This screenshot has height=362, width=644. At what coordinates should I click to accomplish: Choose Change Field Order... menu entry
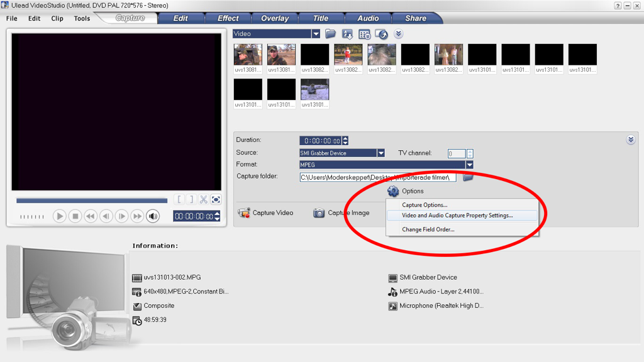[428, 229]
